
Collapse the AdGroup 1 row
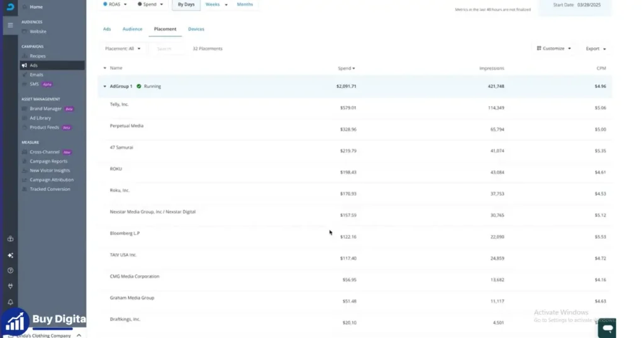[x=105, y=86]
